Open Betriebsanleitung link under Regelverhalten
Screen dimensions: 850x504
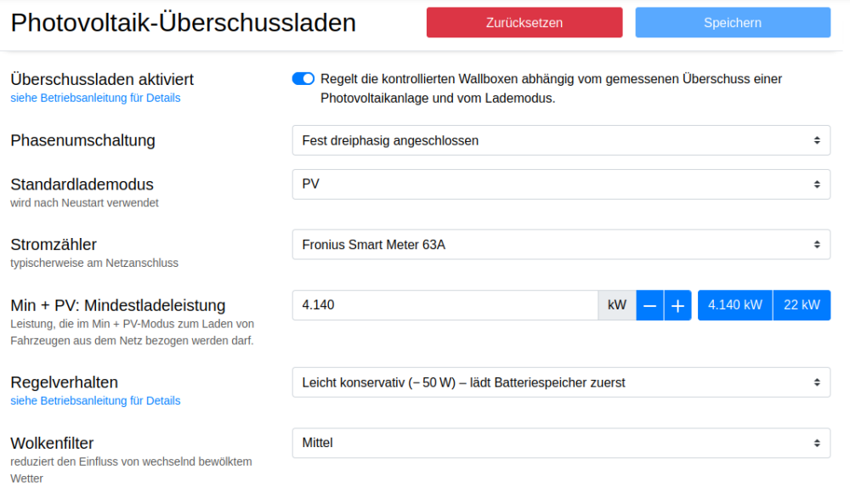tap(95, 400)
